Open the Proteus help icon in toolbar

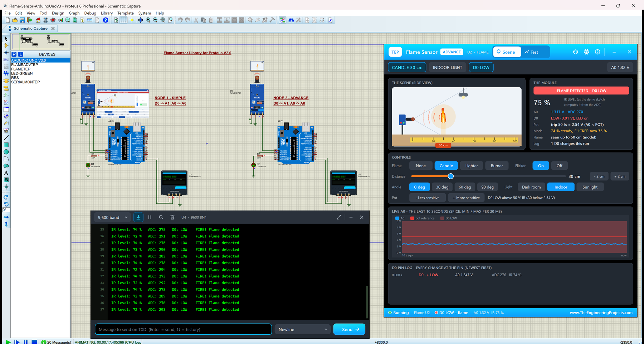[106, 20]
